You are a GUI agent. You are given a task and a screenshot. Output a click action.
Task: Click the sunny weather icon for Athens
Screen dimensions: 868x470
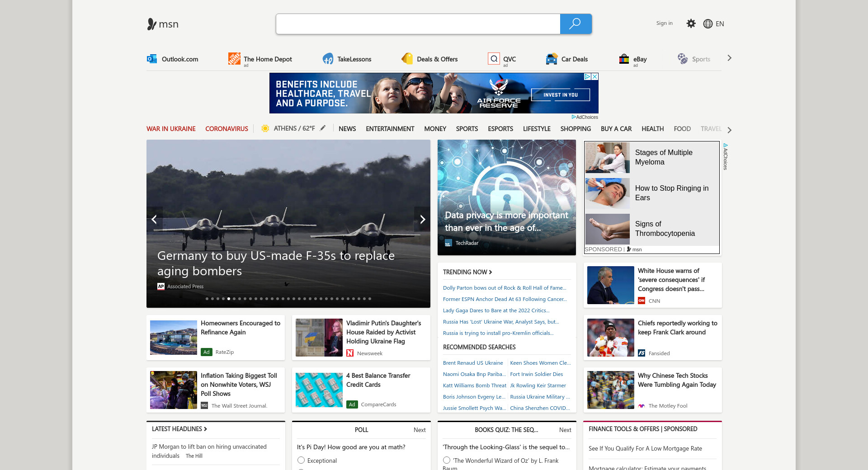(x=265, y=128)
